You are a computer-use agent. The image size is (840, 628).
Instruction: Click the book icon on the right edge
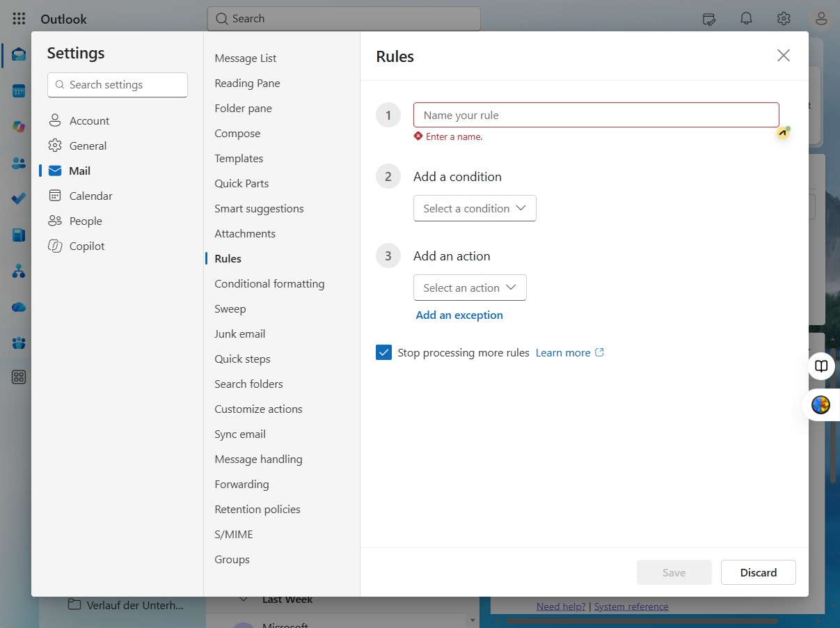pyautogui.click(x=822, y=366)
